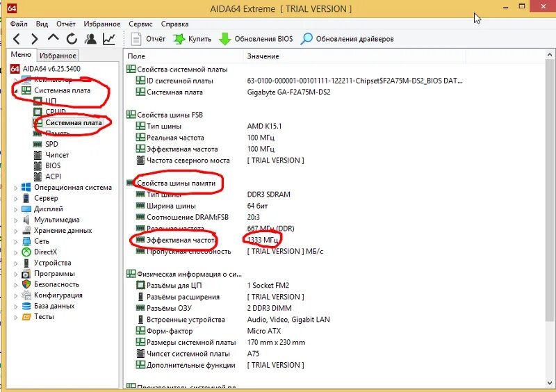Open the Отчёт menu in menu bar

click(x=66, y=24)
